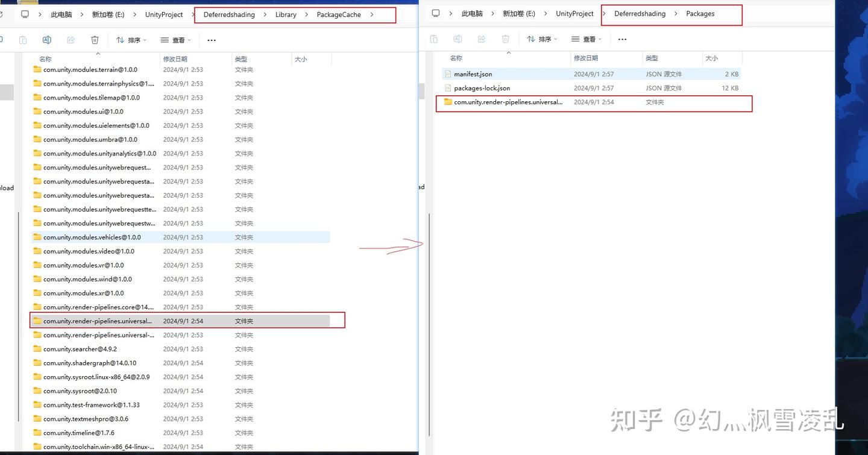The width and height of the screenshot is (868, 455).
Task: Click the rename icon in Packages window toolbar
Action: coord(458,39)
